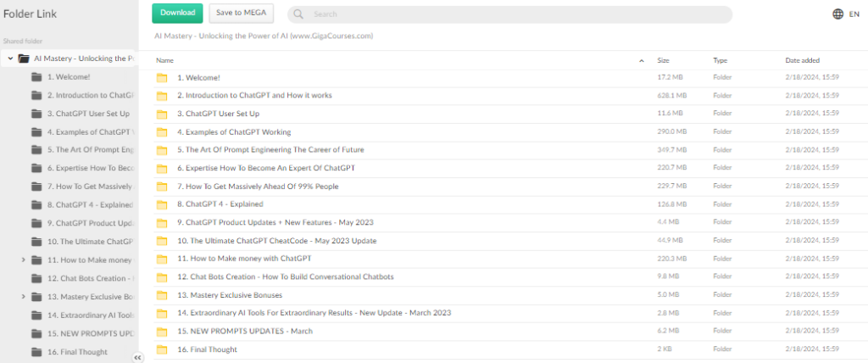Collapse the AI Mastery root folder tree
868x363 pixels.
pos(10,59)
